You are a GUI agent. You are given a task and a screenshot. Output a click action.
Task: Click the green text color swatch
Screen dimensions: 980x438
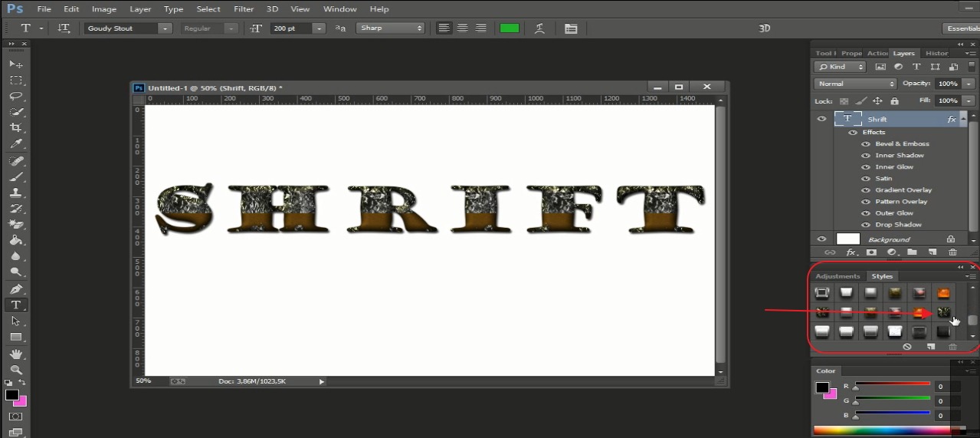(x=509, y=28)
